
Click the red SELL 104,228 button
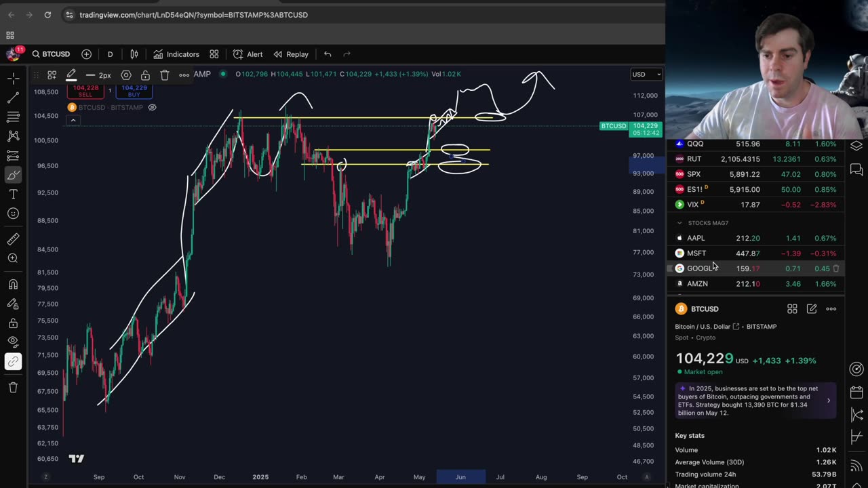(x=85, y=91)
